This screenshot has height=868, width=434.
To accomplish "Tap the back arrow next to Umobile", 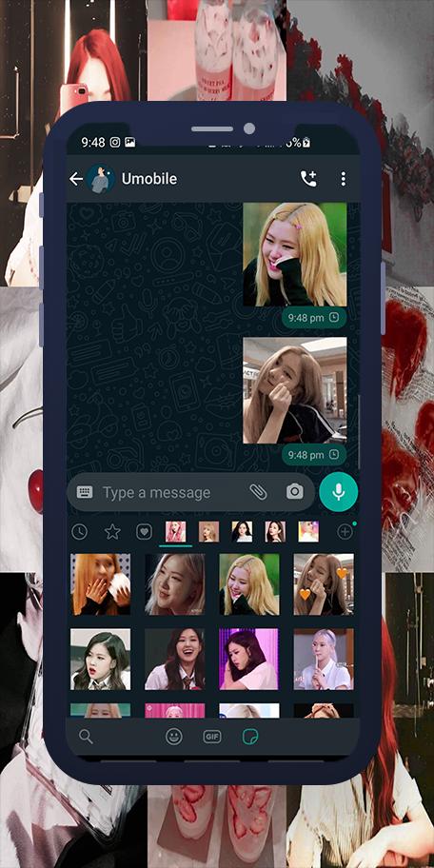I will click(76, 179).
